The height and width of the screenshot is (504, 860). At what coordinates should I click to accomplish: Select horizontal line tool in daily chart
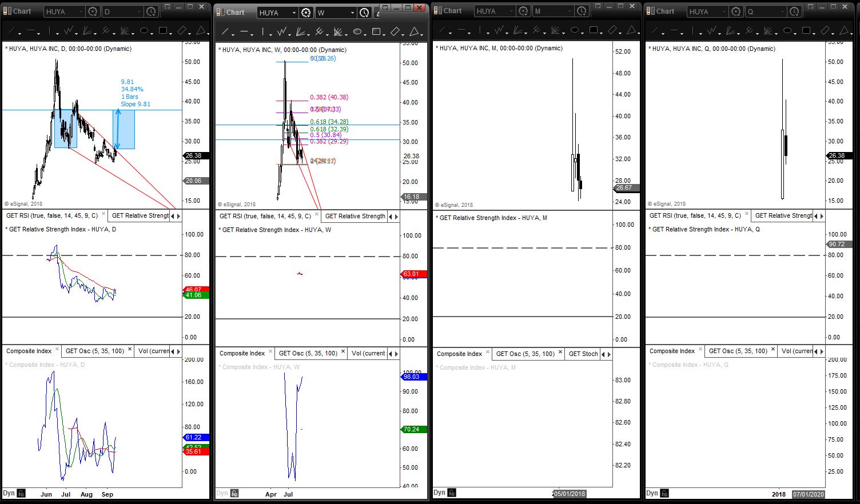point(31,30)
